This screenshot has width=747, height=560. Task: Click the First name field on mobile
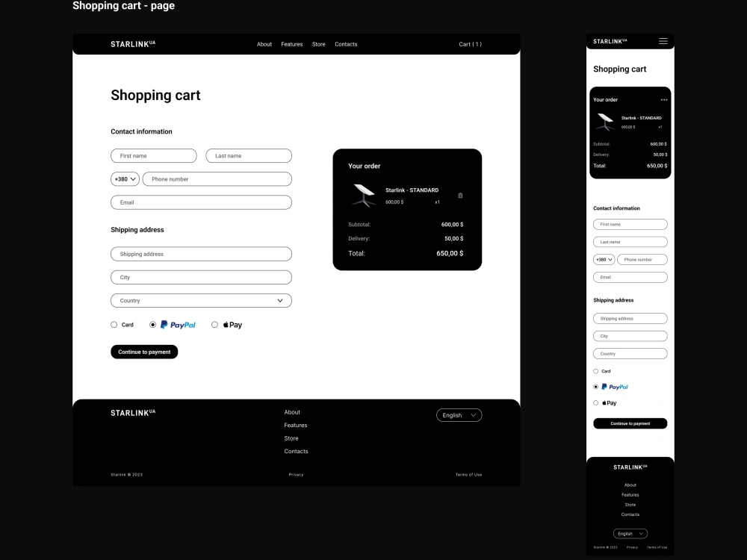click(x=630, y=224)
